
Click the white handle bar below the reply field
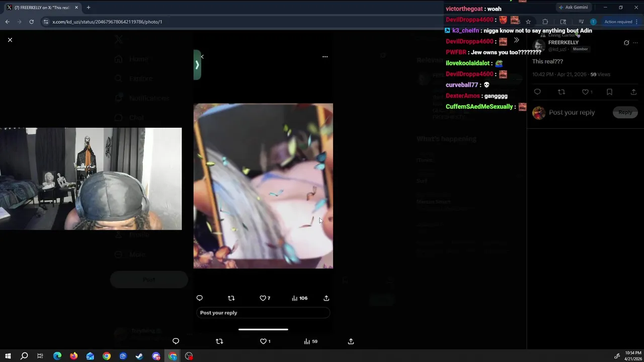(x=263, y=330)
